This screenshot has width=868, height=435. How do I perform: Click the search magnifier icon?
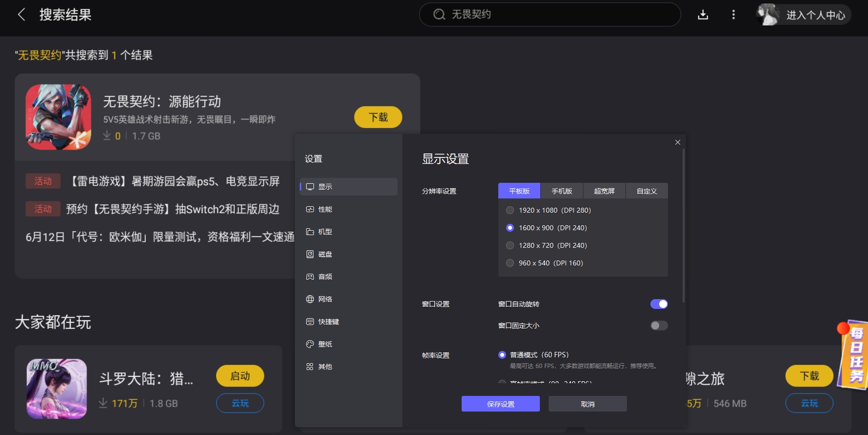[439, 15]
